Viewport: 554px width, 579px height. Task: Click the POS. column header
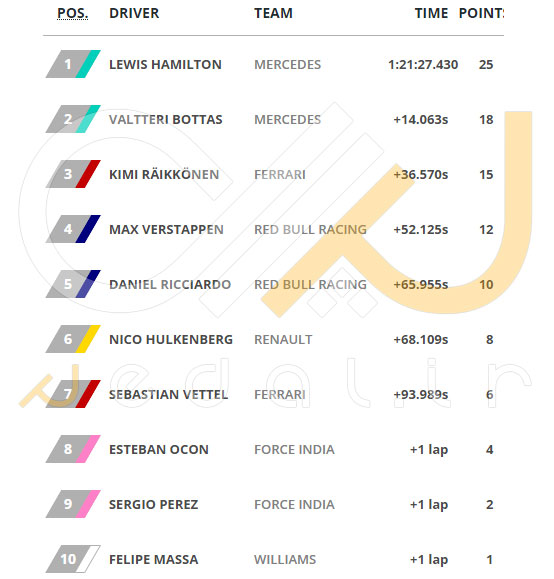pos(72,13)
